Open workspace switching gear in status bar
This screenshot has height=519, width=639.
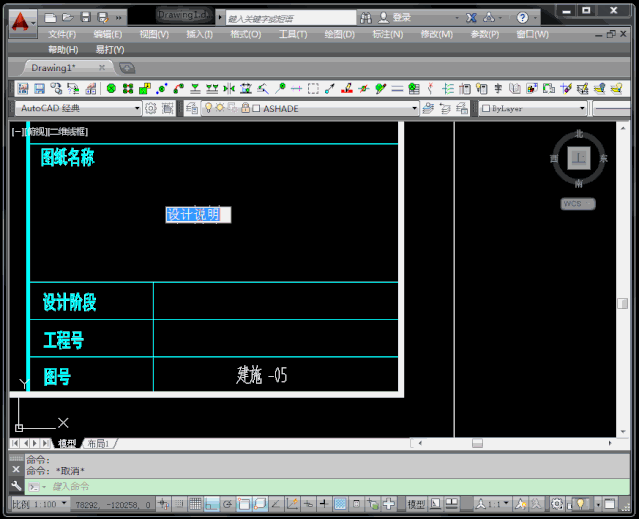[x=557, y=504]
